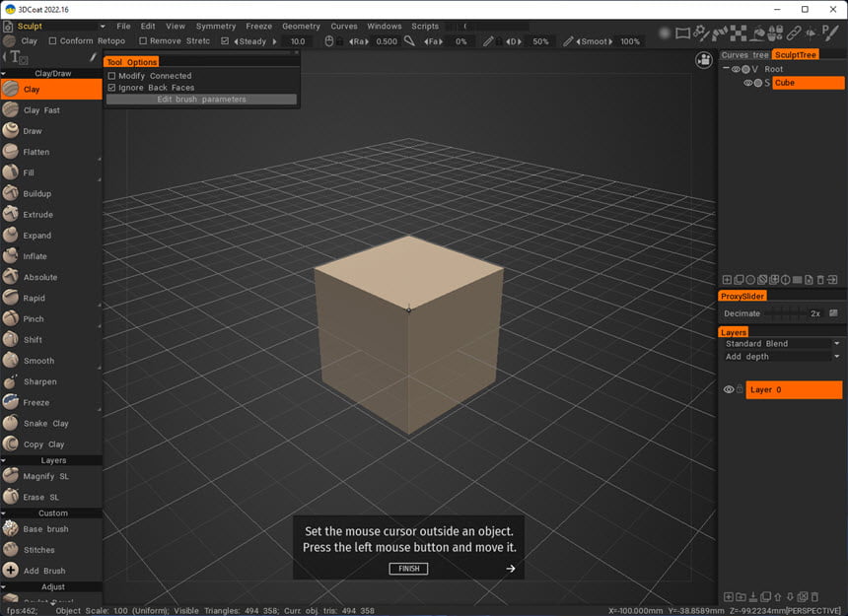Enable the Conform Retopo checkbox

(52, 41)
